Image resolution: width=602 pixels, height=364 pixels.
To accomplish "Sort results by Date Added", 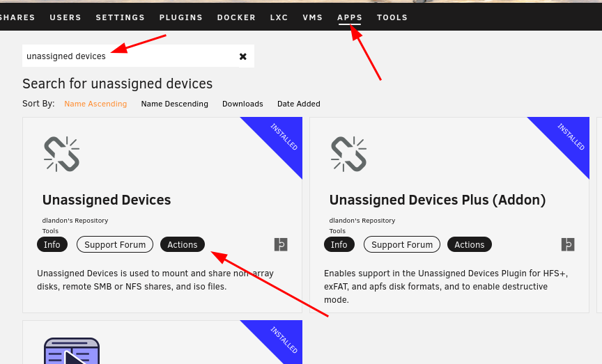I will coord(299,104).
